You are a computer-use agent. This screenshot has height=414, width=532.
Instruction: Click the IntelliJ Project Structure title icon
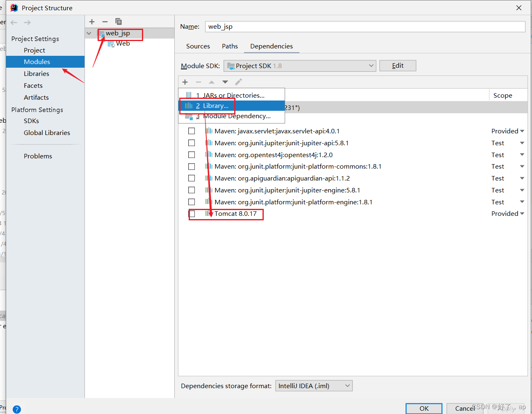coord(14,8)
